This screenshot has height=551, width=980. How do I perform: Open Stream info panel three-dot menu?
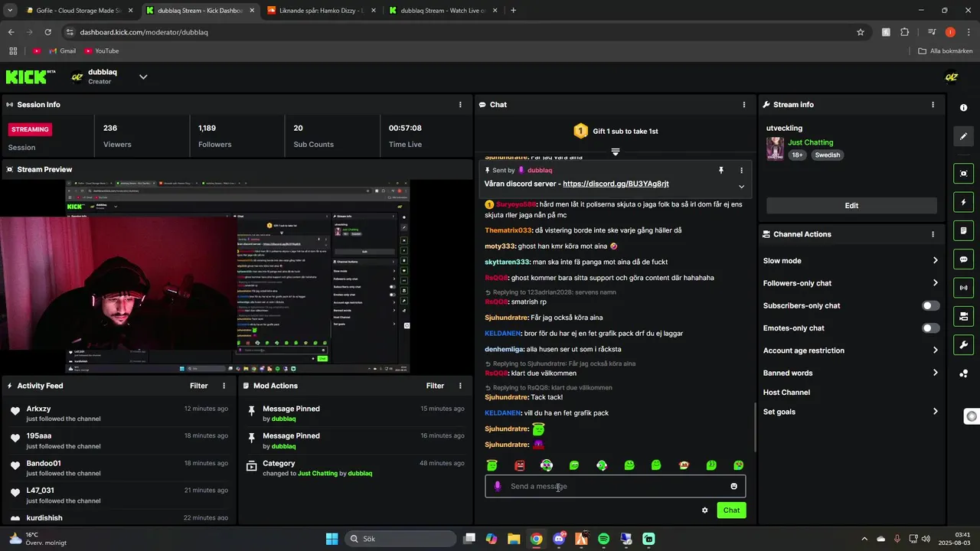[933, 104]
